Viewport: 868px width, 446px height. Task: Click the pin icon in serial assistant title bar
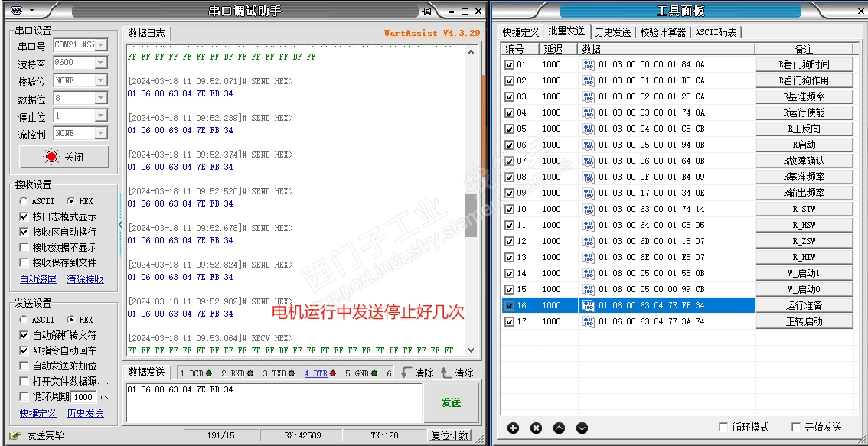pyautogui.click(x=427, y=11)
